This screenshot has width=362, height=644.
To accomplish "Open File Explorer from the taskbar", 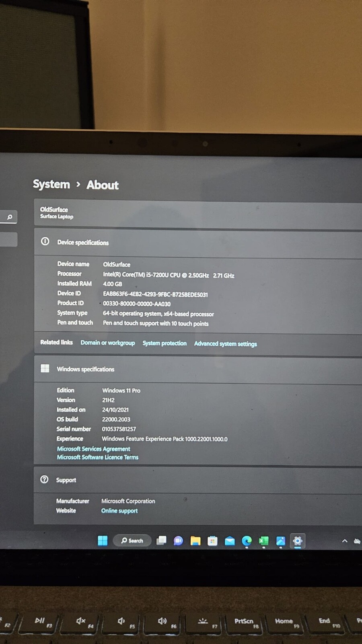I will (195, 541).
